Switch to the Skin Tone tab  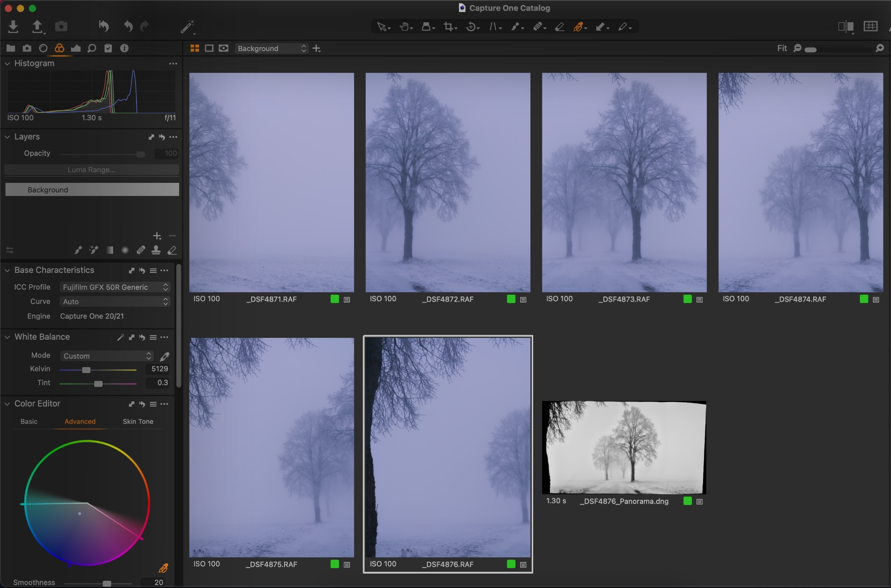click(138, 421)
